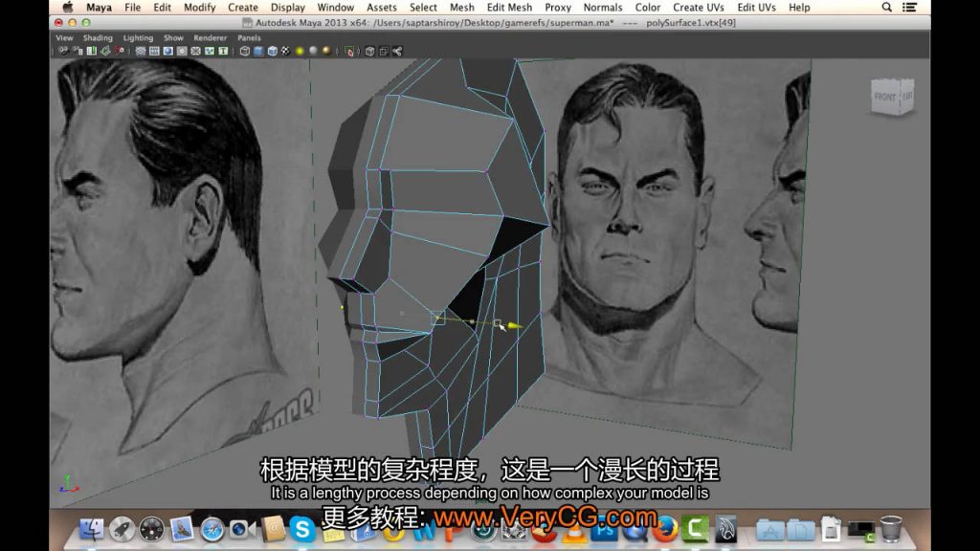Open the Trash in the Dock
Image resolution: width=980 pixels, height=551 pixels.
[x=891, y=528]
